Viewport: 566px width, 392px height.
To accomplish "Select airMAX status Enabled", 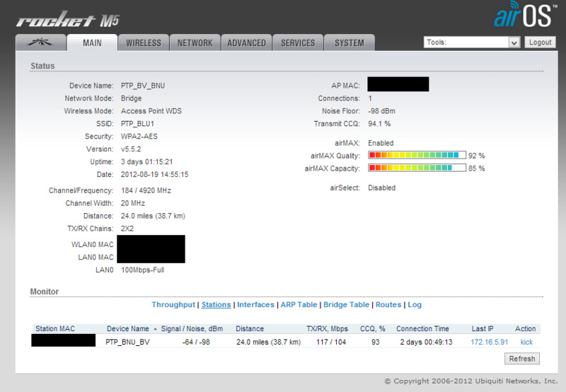I will (381, 143).
